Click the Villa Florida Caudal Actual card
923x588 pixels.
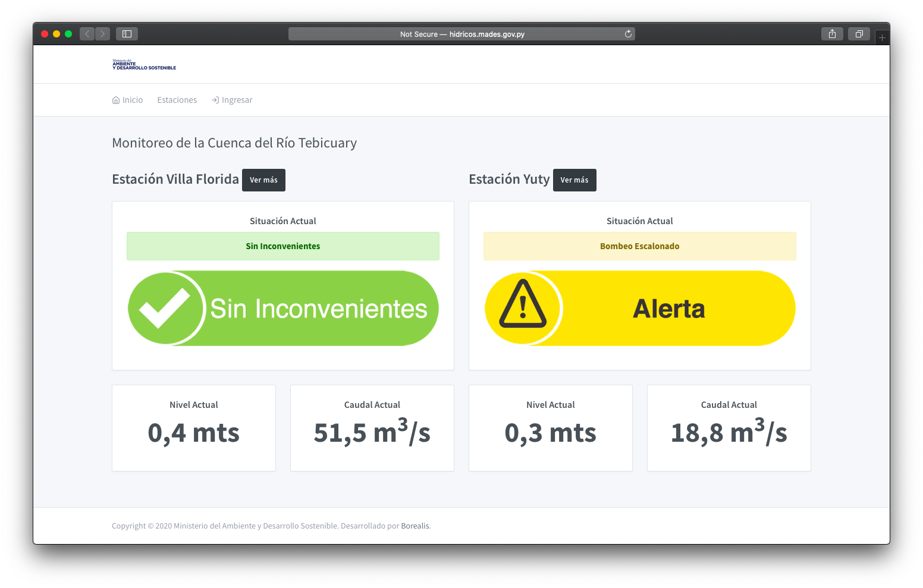pos(372,428)
